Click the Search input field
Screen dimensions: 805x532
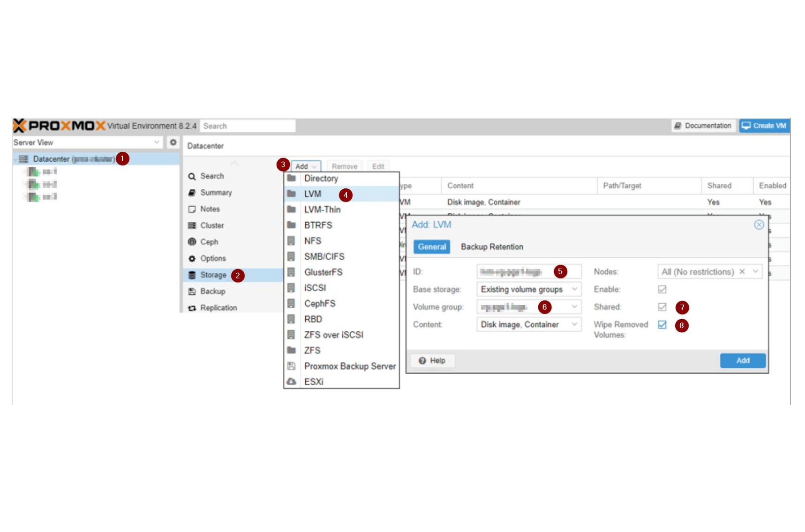pos(248,126)
